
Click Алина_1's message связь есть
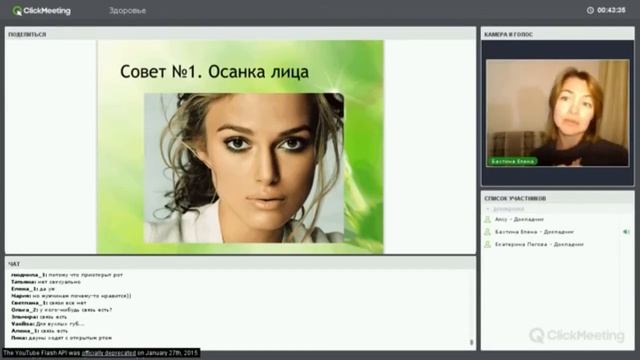point(40,331)
